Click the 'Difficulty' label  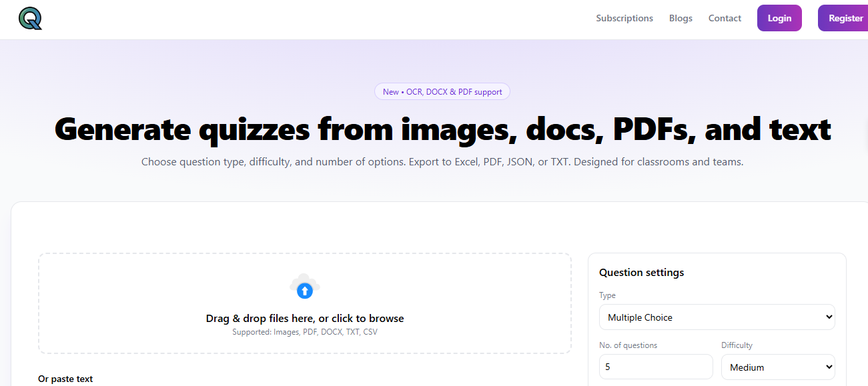pos(737,345)
